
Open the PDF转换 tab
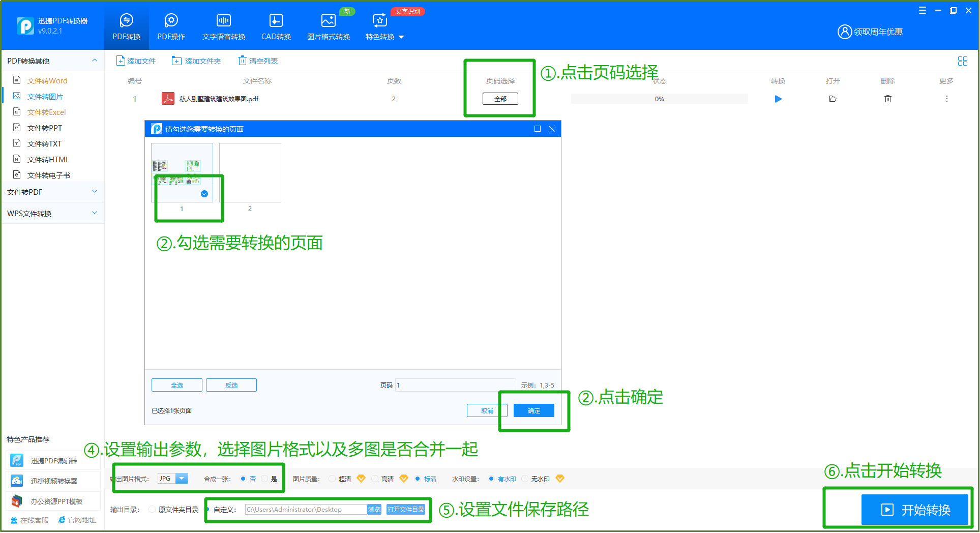pyautogui.click(x=126, y=27)
